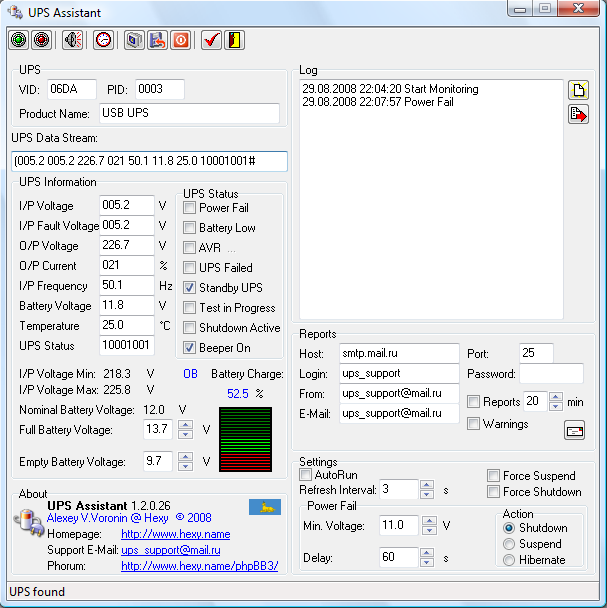Click the yellow exit door toolbar icon
Screen dimensions: 607x608
234,40
